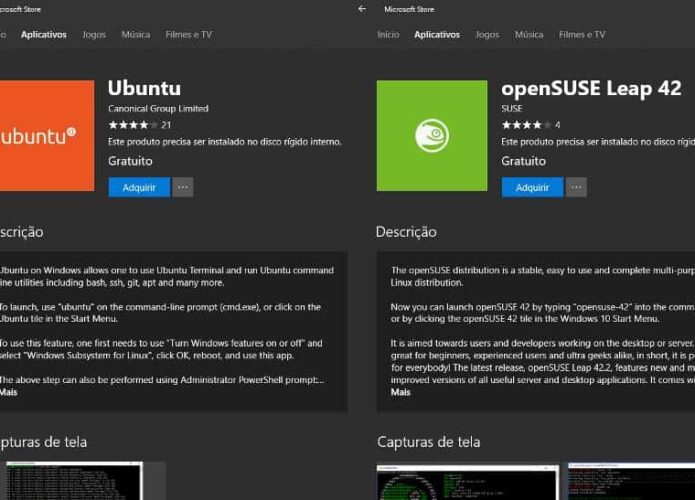Image resolution: width=695 pixels, height=500 pixels.
Task: Click the Ubuntu app title
Action: coord(144,88)
